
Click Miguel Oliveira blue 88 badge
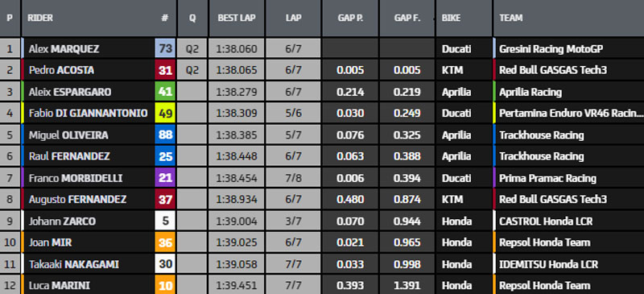click(165, 135)
